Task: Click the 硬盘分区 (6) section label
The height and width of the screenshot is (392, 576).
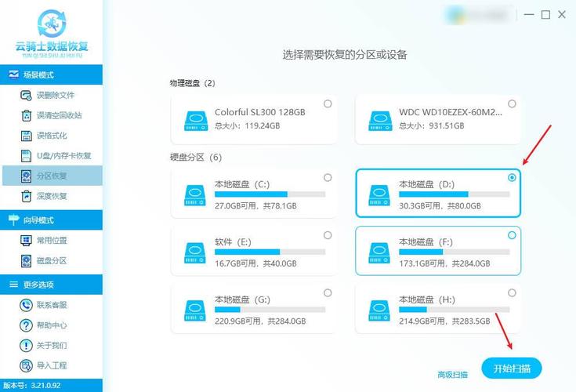Action: [x=195, y=158]
